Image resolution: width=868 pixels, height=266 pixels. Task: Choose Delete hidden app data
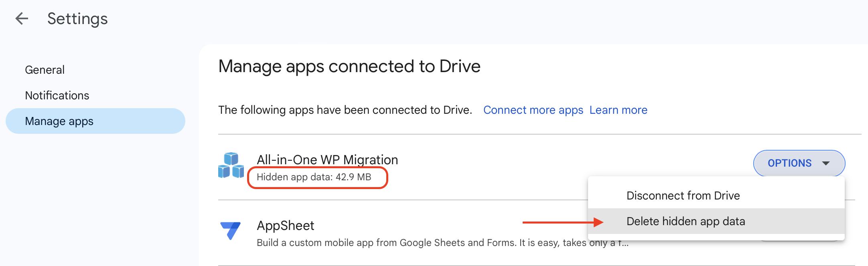coord(685,221)
